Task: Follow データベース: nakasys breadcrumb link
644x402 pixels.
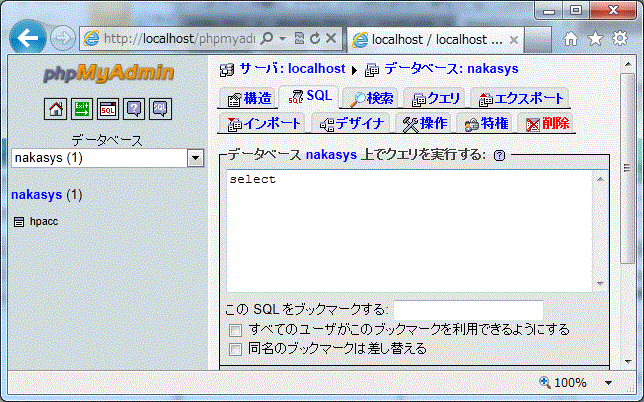Action: coord(451,69)
